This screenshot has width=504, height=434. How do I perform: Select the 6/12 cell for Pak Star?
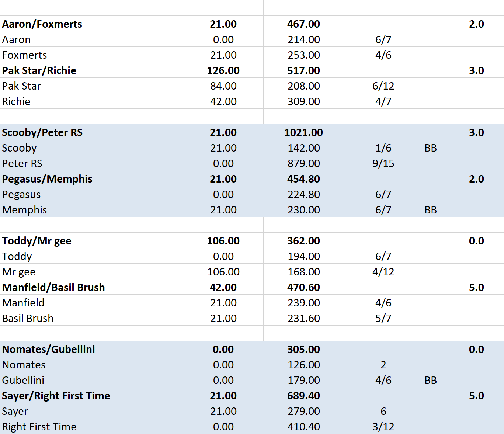(383, 86)
